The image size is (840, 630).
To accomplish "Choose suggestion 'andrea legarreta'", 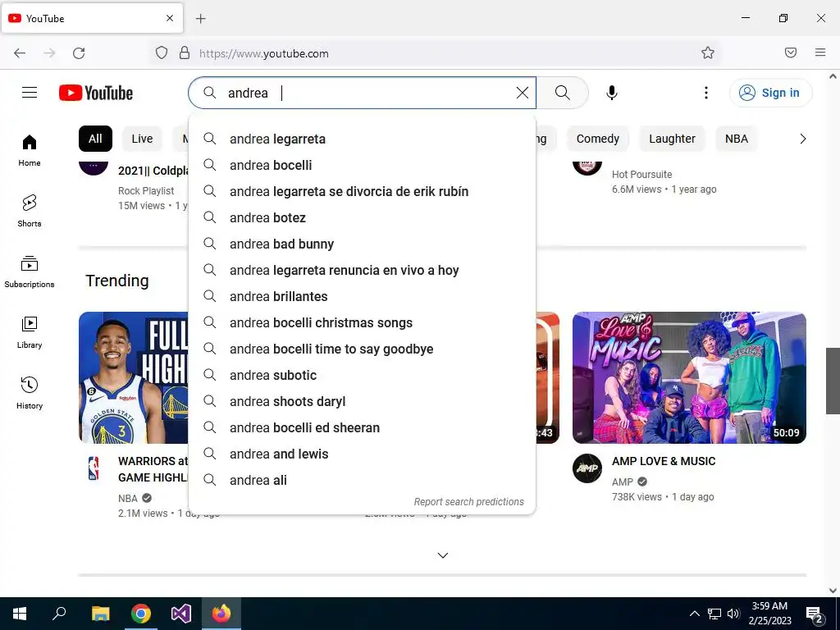I will (362, 139).
